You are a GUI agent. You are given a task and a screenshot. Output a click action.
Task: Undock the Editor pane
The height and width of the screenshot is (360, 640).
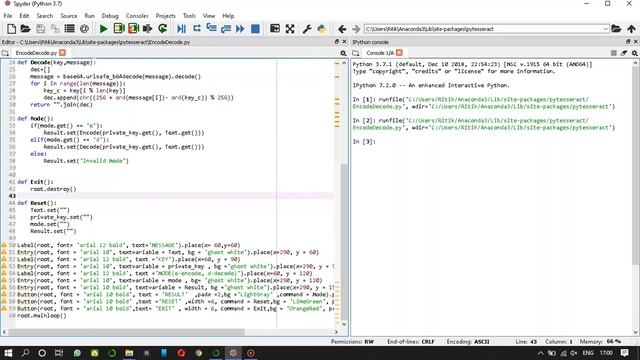tap(337, 42)
